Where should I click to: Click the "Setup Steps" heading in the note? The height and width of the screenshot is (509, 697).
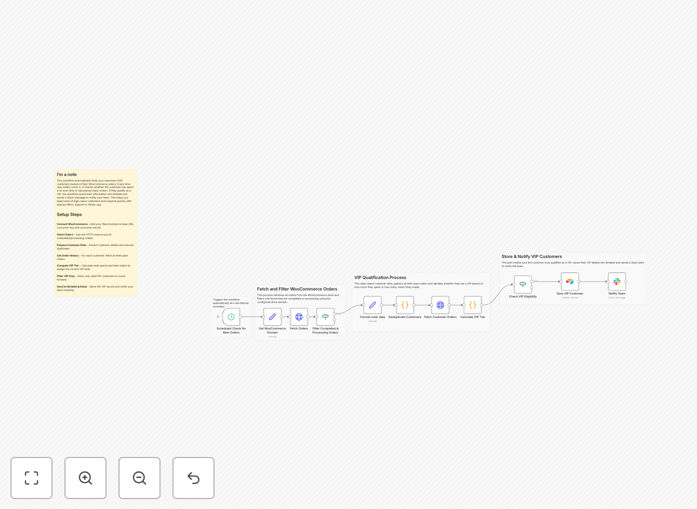pyautogui.click(x=69, y=214)
